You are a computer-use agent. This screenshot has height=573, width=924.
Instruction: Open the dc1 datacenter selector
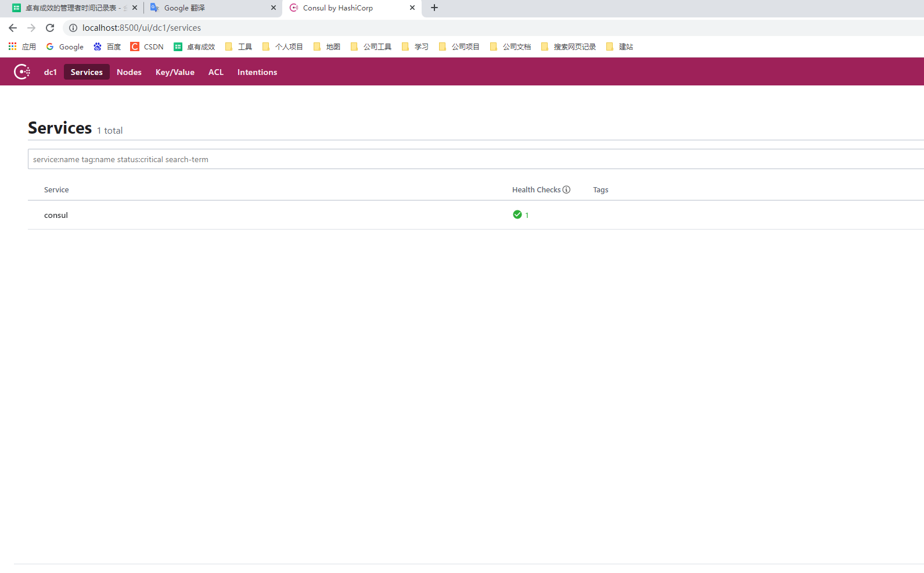pos(51,72)
